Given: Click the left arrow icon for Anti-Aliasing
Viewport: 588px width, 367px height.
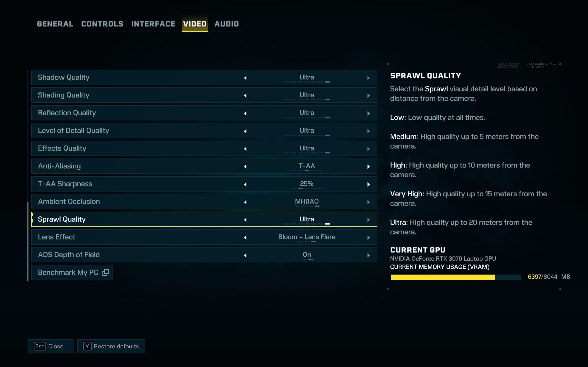Looking at the screenshot, I should tap(245, 166).
